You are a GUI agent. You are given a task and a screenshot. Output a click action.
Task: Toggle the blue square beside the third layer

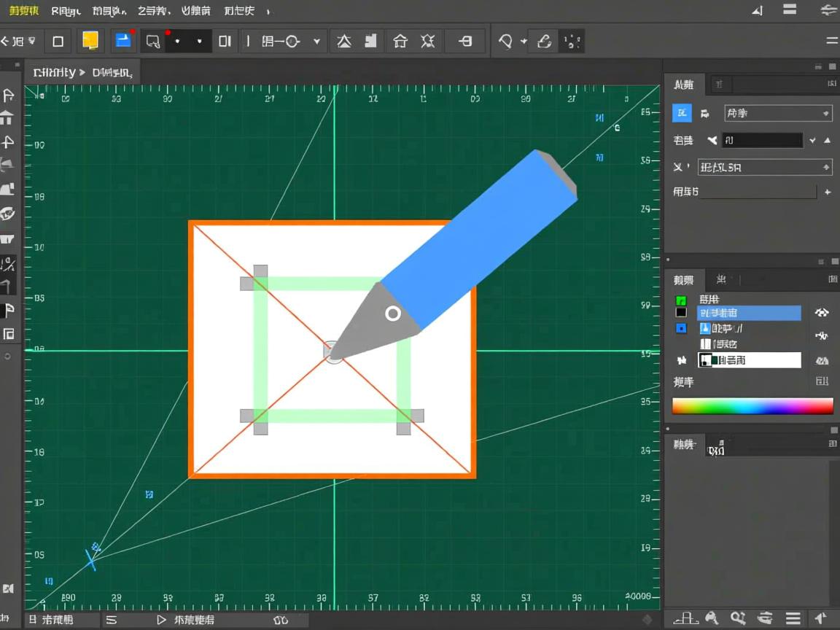click(x=681, y=328)
